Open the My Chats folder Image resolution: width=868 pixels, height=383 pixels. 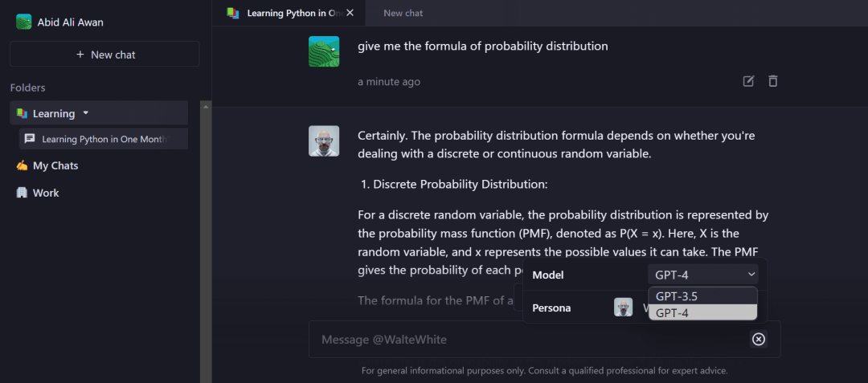[55, 165]
